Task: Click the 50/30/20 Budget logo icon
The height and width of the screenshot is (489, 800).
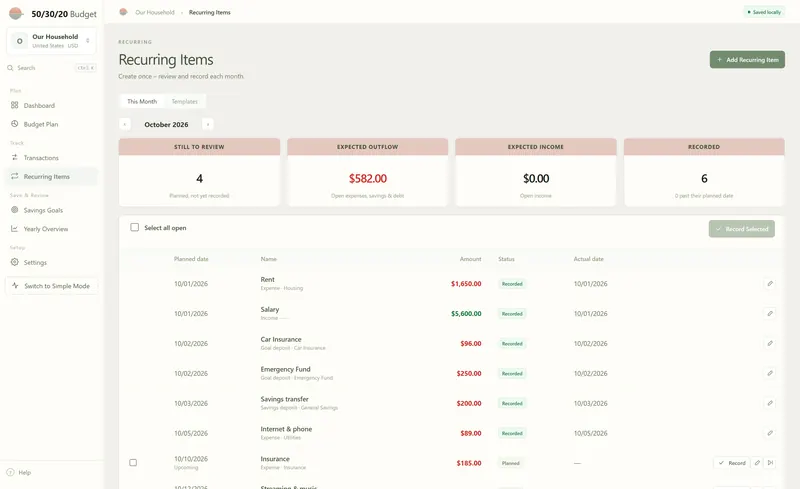Action: 16,13
